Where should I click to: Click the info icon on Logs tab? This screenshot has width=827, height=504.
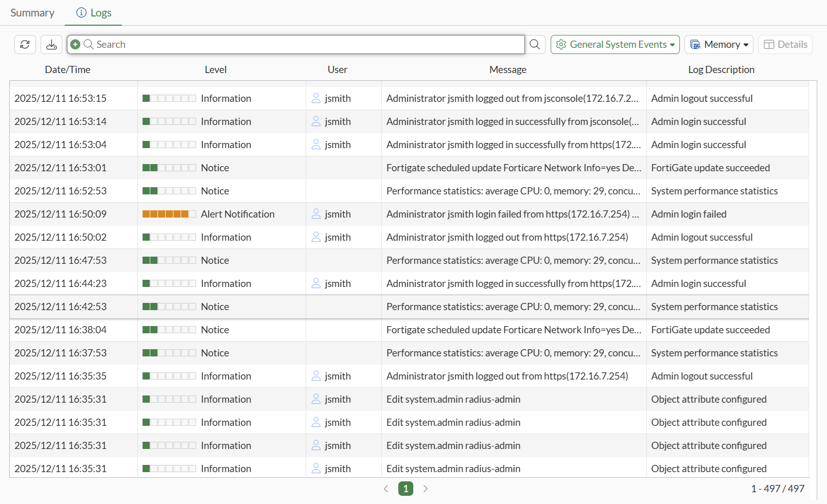click(x=81, y=13)
